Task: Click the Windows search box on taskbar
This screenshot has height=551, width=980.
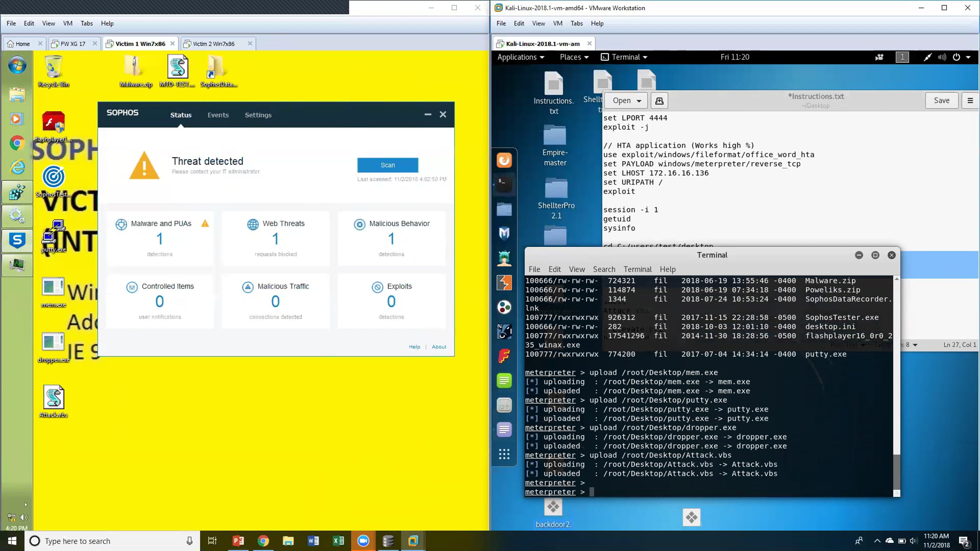Action: pos(112,541)
